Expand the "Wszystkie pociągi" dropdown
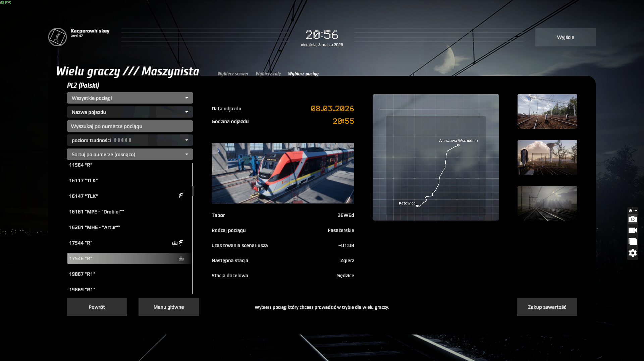 pos(130,98)
